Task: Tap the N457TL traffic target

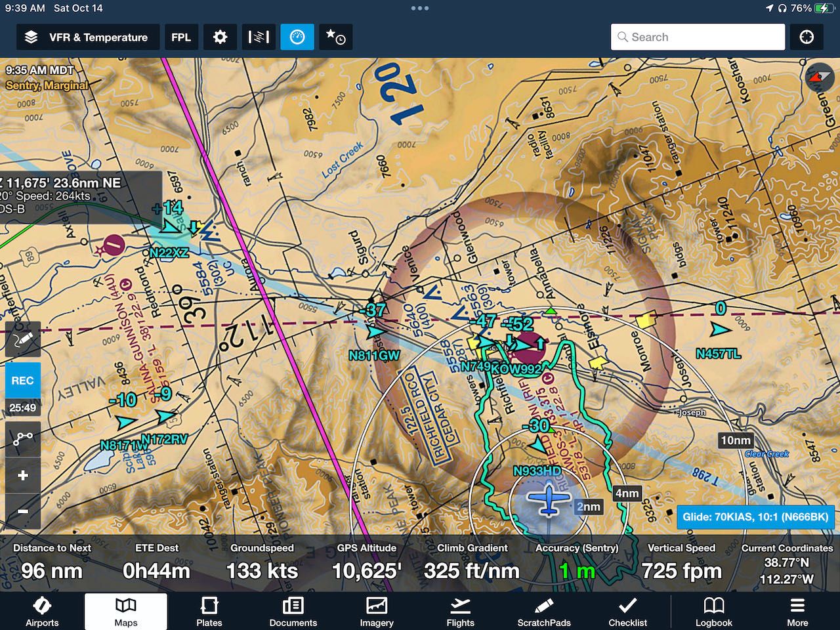Action: point(719,329)
